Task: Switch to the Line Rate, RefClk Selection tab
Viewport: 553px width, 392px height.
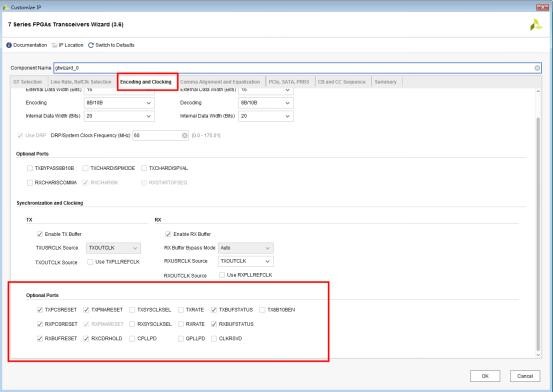Action: pyautogui.click(x=81, y=82)
